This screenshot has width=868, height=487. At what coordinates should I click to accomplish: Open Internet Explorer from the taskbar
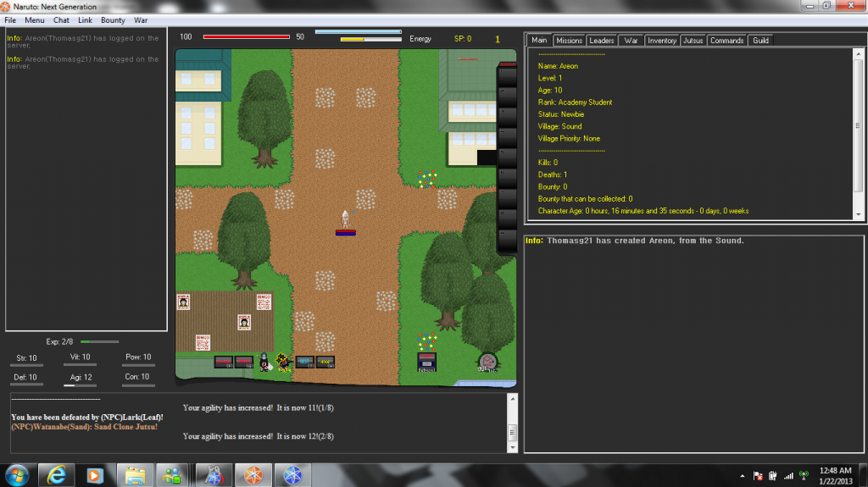[56, 475]
